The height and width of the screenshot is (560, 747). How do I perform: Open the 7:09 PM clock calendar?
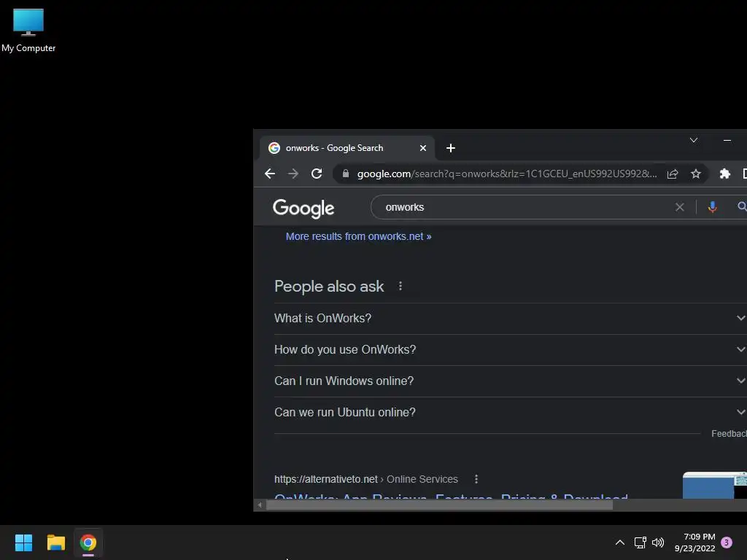tap(695, 542)
